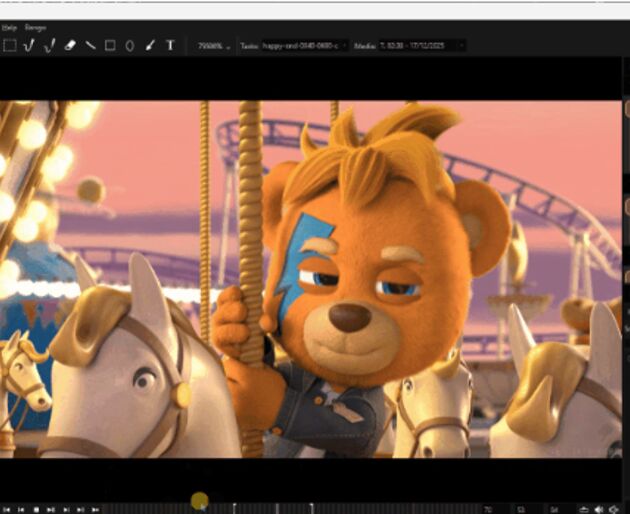Click the frame number field showing 70
This screenshot has width=630, height=514.
[x=489, y=509]
